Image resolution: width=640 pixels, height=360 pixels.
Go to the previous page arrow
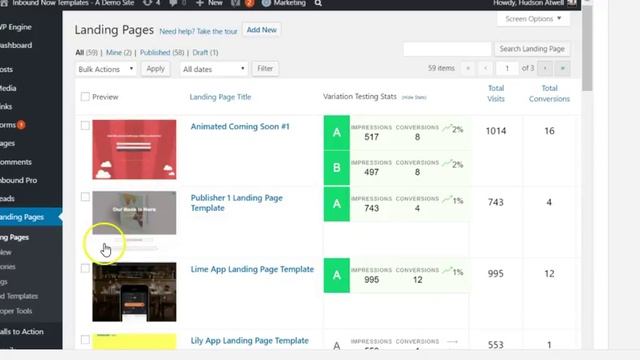click(485, 69)
